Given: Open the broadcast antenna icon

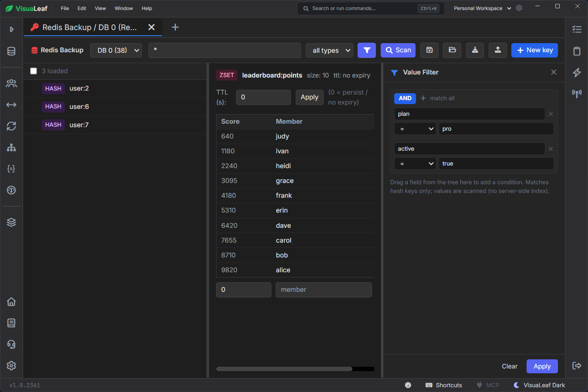Looking at the screenshot, I should click(x=577, y=94).
